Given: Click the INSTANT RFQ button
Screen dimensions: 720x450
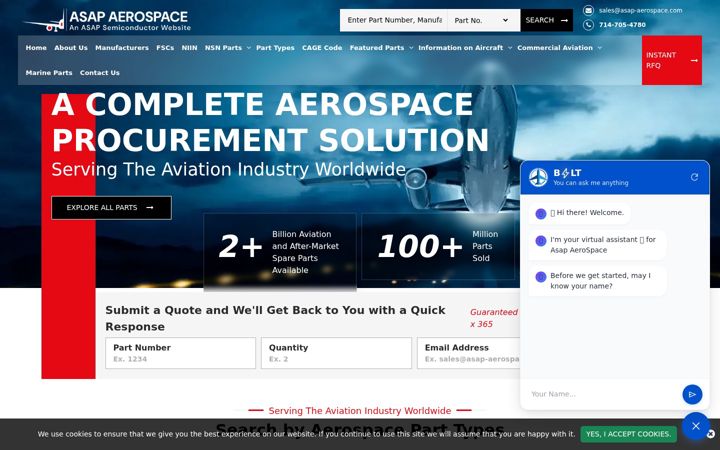Looking at the screenshot, I should [671, 60].
